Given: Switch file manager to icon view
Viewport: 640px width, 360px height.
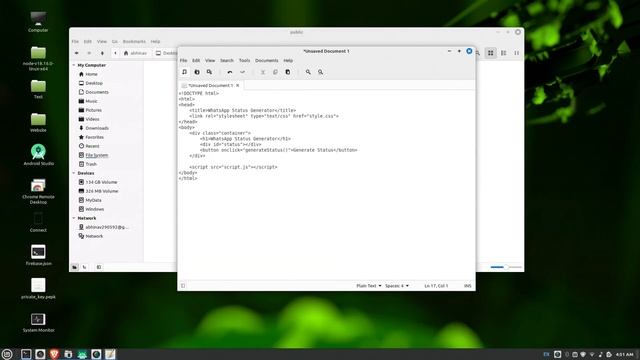Looking at the screenshot, I should pos(491,53).
